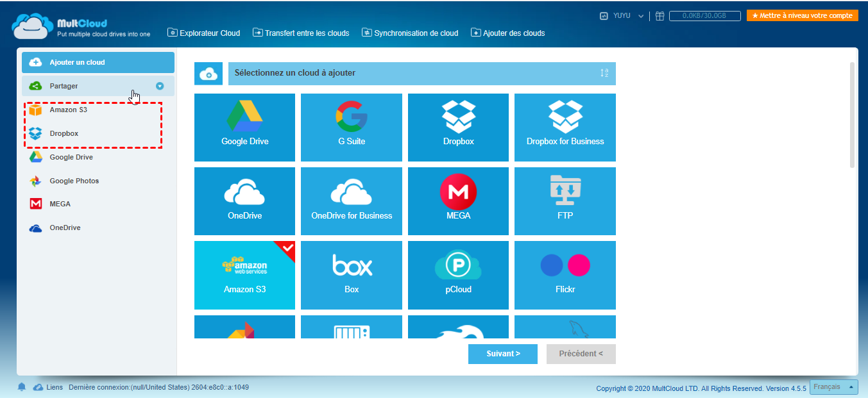Choose the G Suite tile
Image resolution: width=868 pixels, height=398 pixels.
(352, 127)
